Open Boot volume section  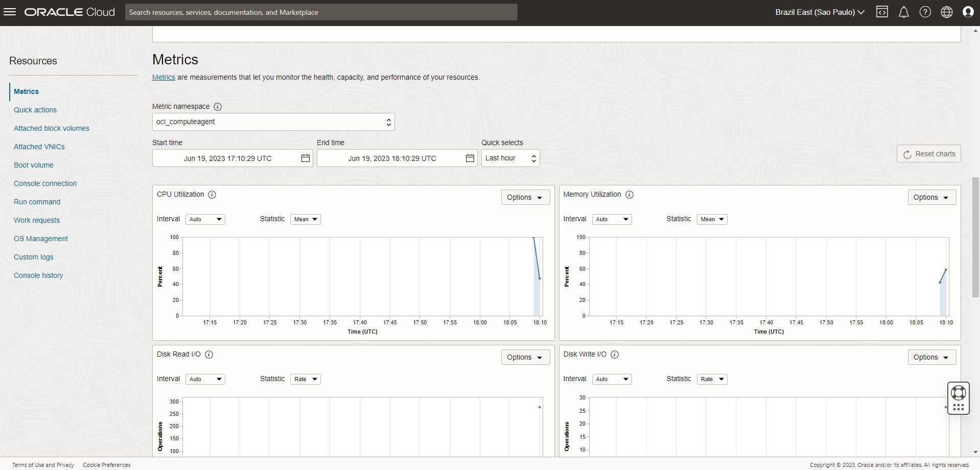[34, 165]
